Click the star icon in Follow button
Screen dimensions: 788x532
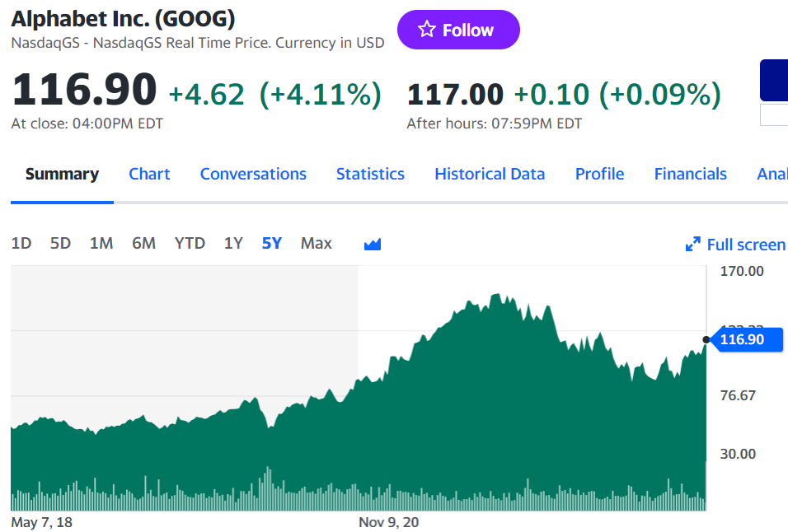[427, 29]
